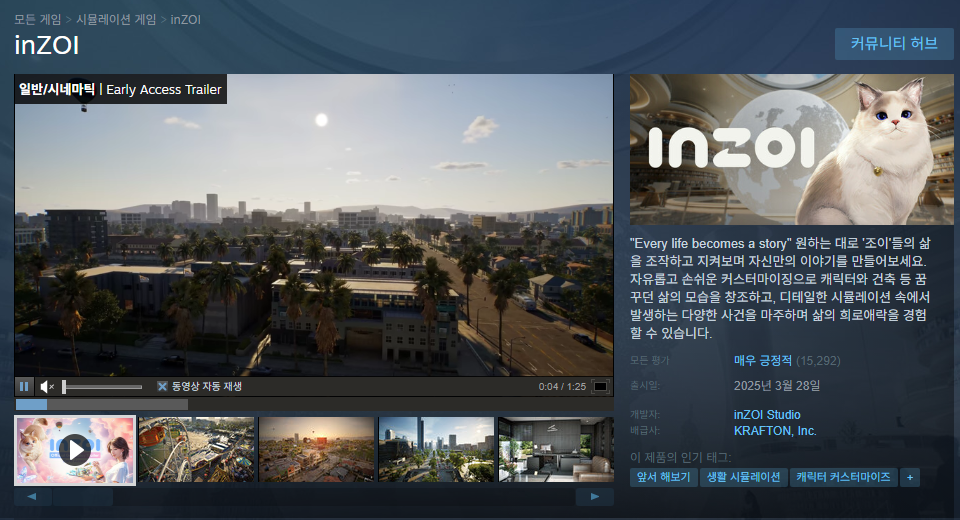Open the 매우 긍정적 review summary
Viewport: 960px width, 520px height.
click(x=763, y=360)
